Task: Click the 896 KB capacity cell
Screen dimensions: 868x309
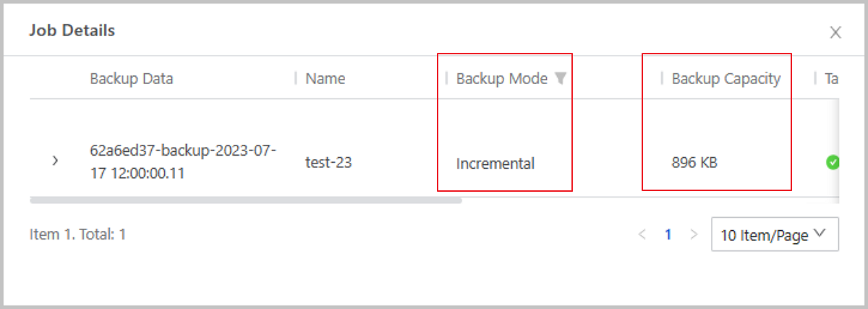Action: [x=694, y=164]
